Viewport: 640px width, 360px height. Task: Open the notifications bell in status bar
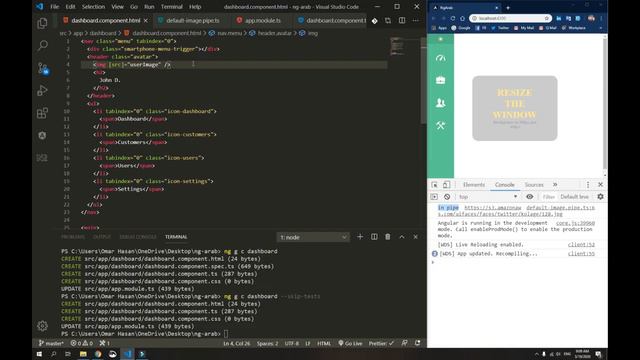coord(417,343)
